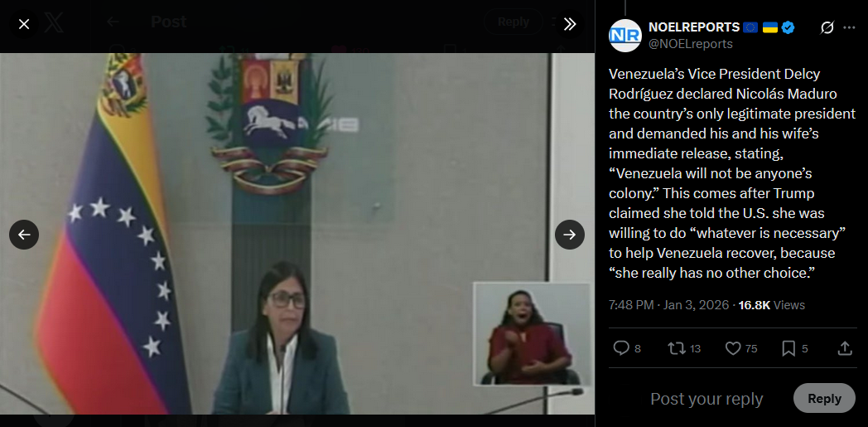This screenshot has height=427, width=868.
Task: Click the tweet text about Venezuela
Action: tap(732, 173)
